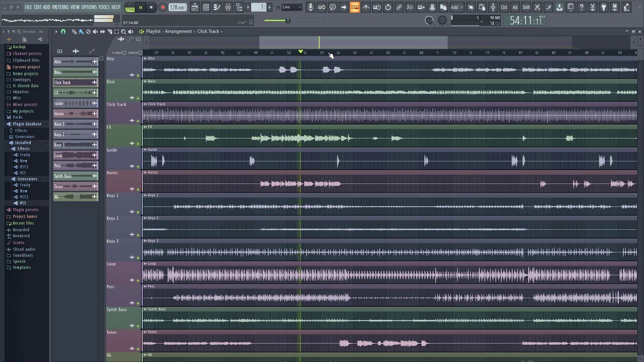The width and height of the screenshot is (644, 362).
Task: Select the Synth Bass clip in picker
Action: point(75,176)
